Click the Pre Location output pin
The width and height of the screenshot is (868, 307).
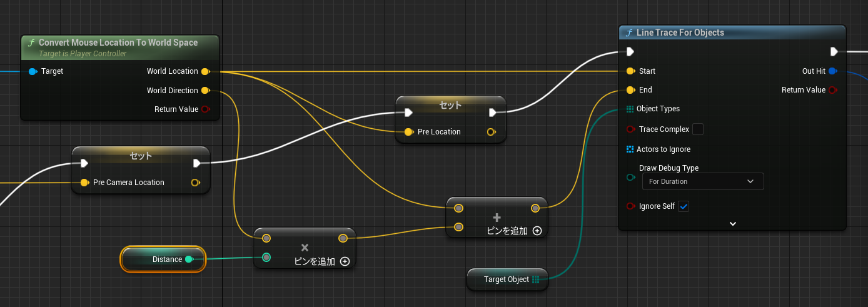pos(491,132)
